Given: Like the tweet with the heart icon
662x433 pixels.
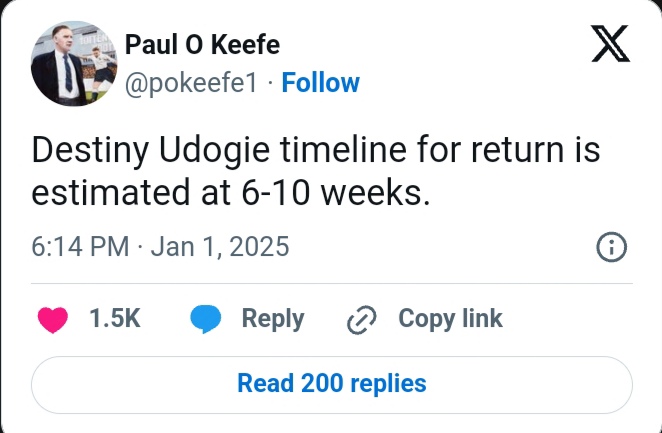Looking at the screenshot, I should [x=52, y=319].
